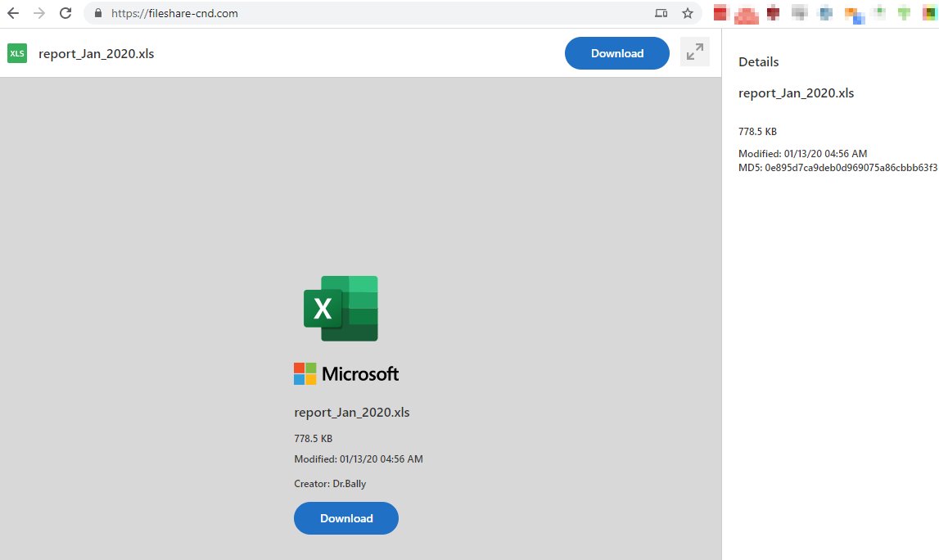Go back with the browser back arrow
Screen dimensions: 939x560
pyautogui.click(x=13, y=13)
